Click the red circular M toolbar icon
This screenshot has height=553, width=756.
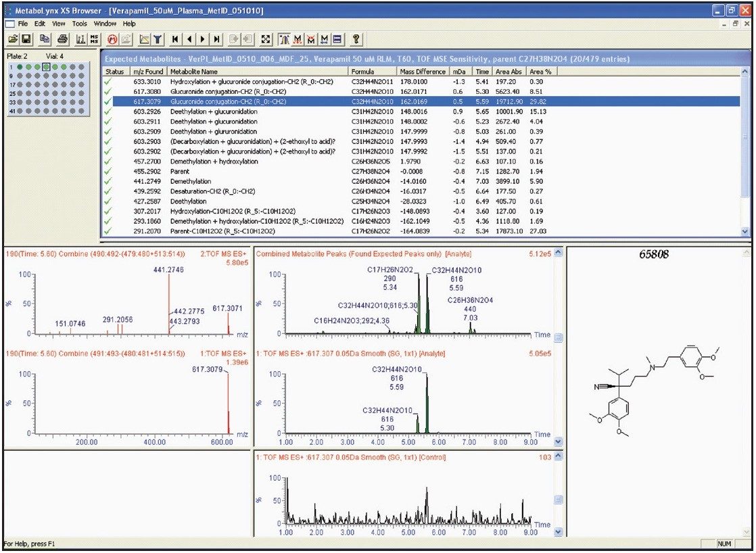[113, 39]
